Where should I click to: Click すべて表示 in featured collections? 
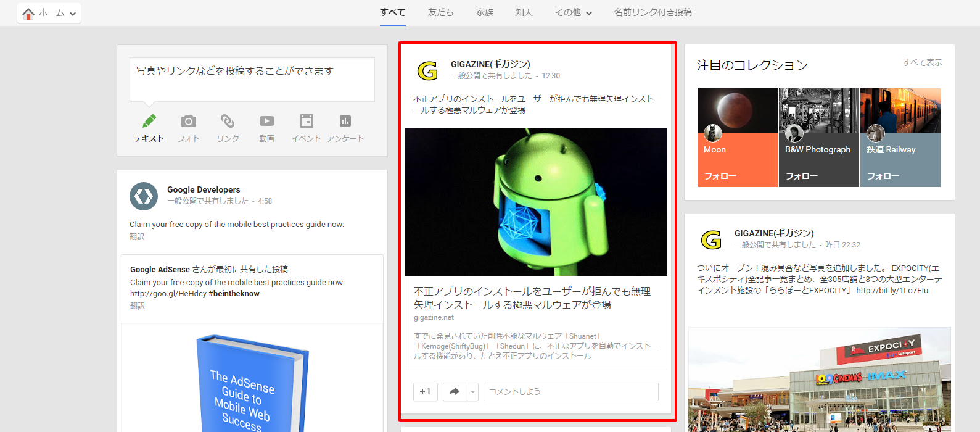[922, 63]
